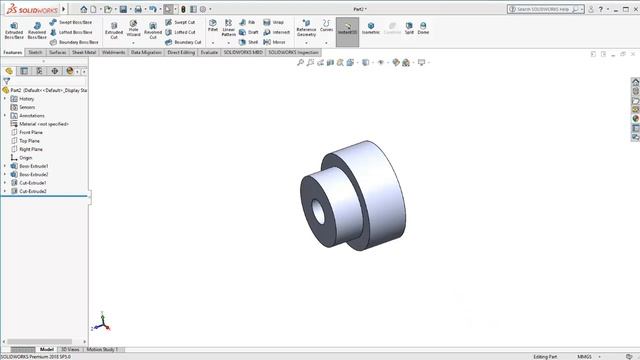
Task: Open the PropertyManager tab
Action: (x=24, y=71)
